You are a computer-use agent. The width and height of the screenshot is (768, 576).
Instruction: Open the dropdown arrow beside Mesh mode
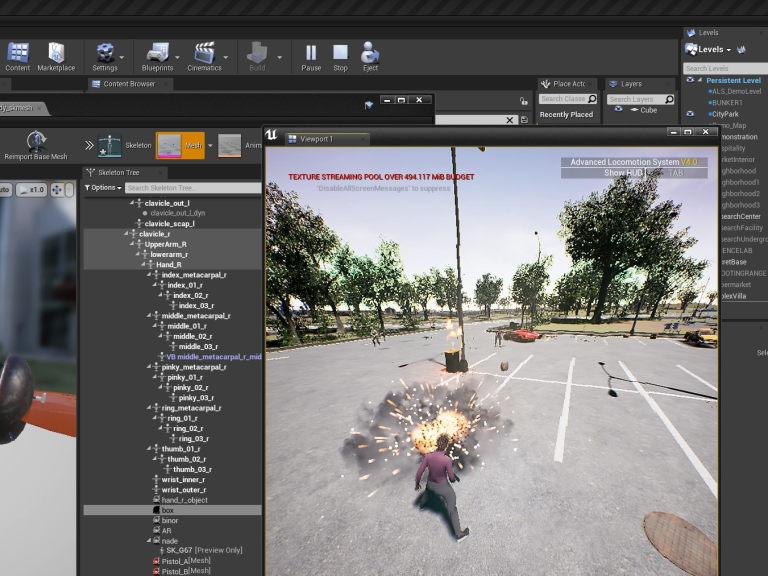(x=210, y=145)
